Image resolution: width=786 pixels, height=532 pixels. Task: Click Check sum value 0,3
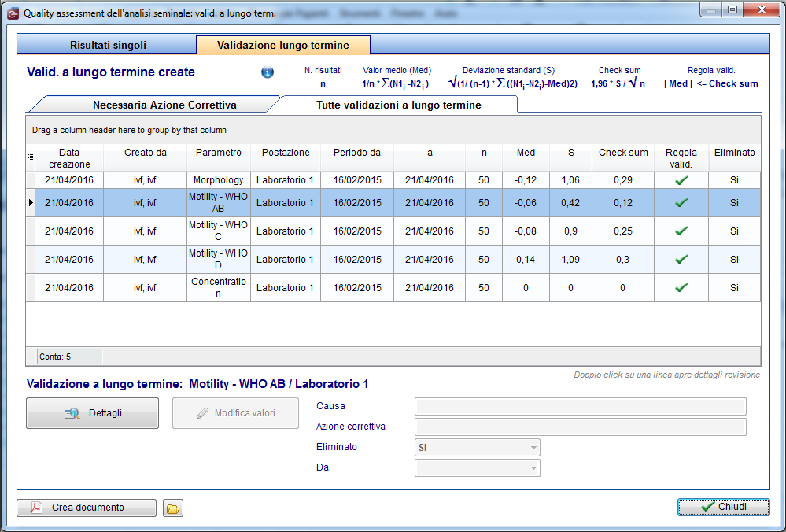click(623, 260)
